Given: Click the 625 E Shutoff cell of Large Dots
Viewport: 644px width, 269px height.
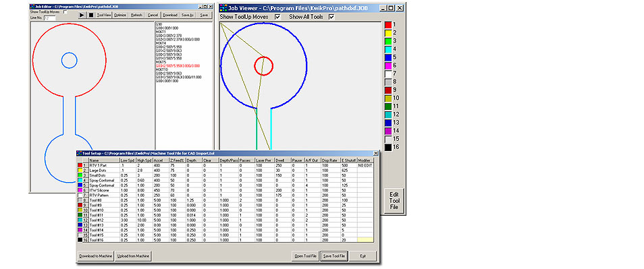Looking at the screenshot, I should 349,170.
